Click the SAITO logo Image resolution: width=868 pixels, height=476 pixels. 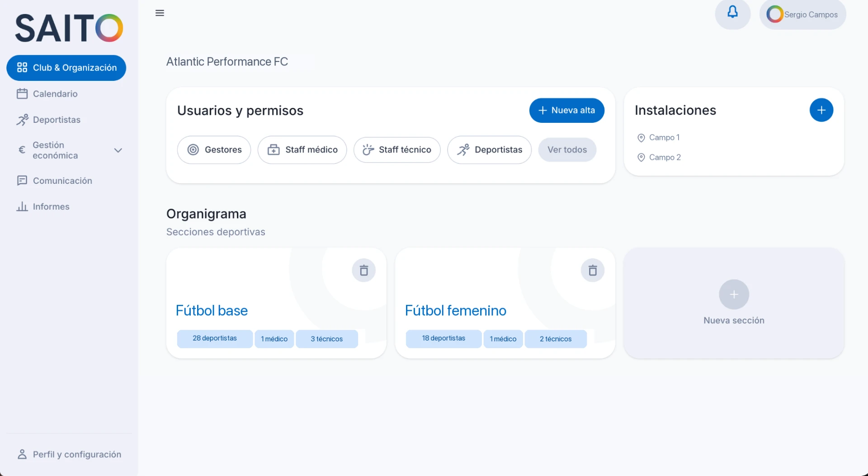(x=69, y=28)
